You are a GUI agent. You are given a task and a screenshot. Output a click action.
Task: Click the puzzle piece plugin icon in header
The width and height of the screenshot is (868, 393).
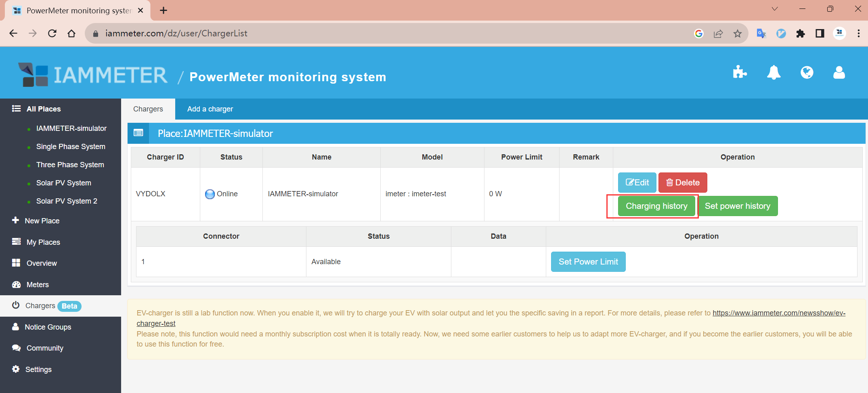(739, 73)
